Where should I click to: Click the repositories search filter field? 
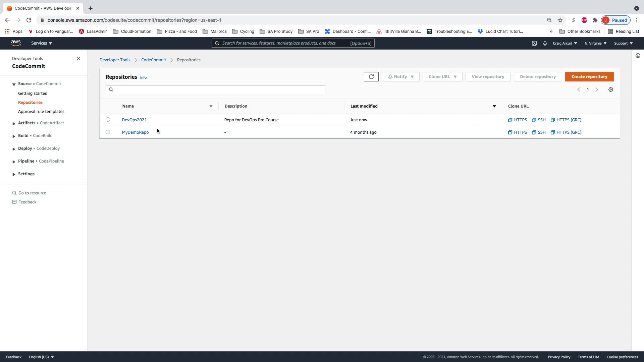215,89
